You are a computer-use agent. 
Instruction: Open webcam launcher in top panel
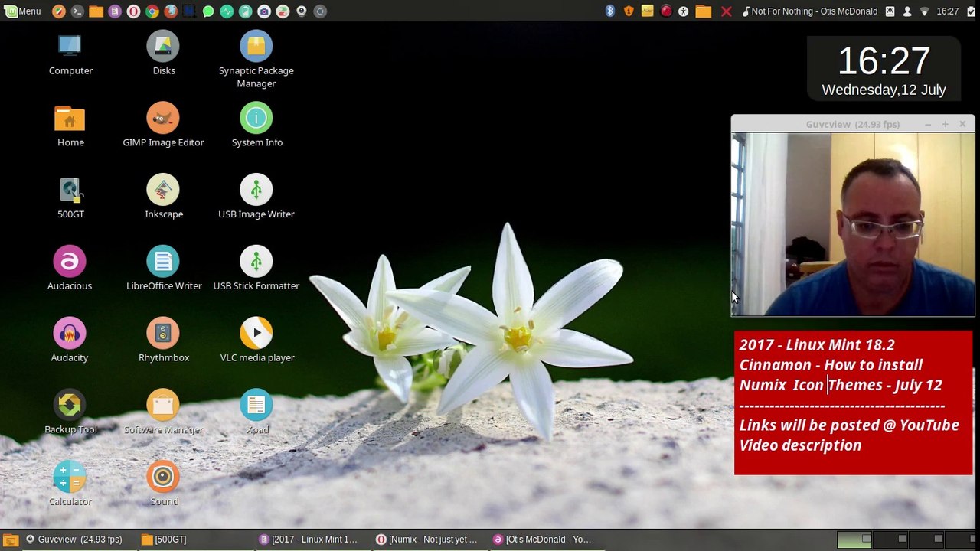(301, 11)
